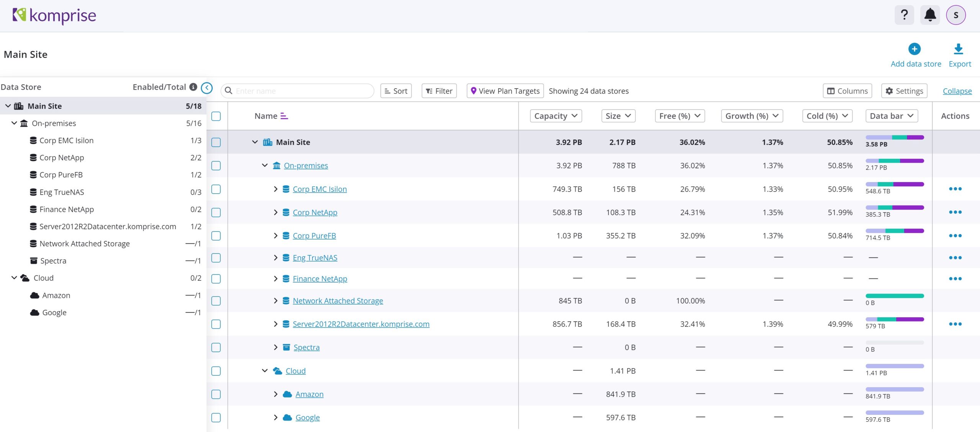
Task: Toggle the select-all header checkbox
Action: tap(216, 116)
